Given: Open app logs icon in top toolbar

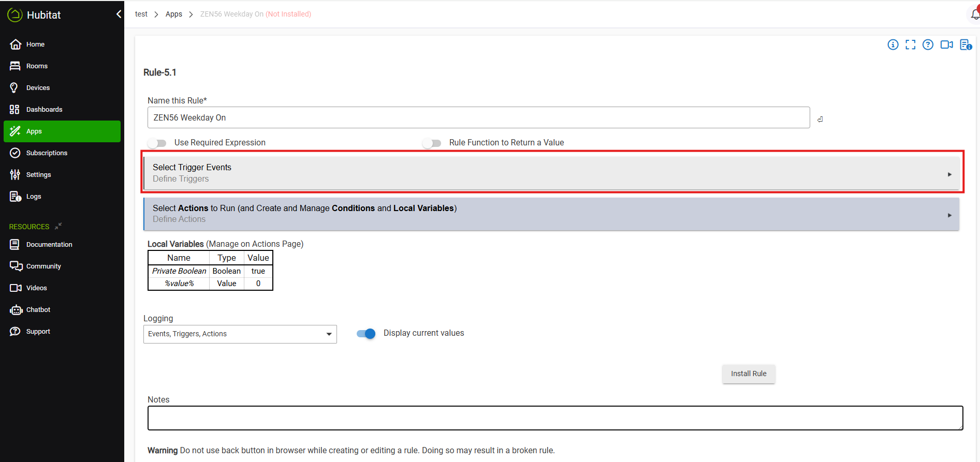Looking at the screenshot, I should [966, 44].
